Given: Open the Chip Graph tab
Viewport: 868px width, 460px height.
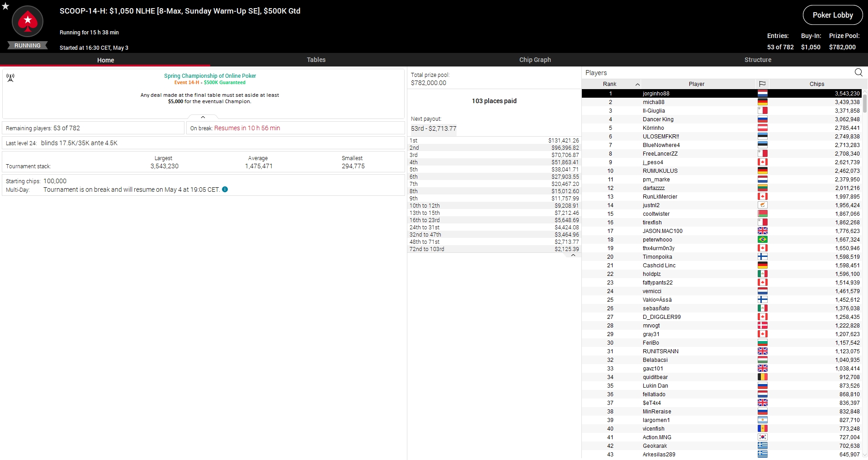Looking at the screenshot, I should click(x=535, y=60).
